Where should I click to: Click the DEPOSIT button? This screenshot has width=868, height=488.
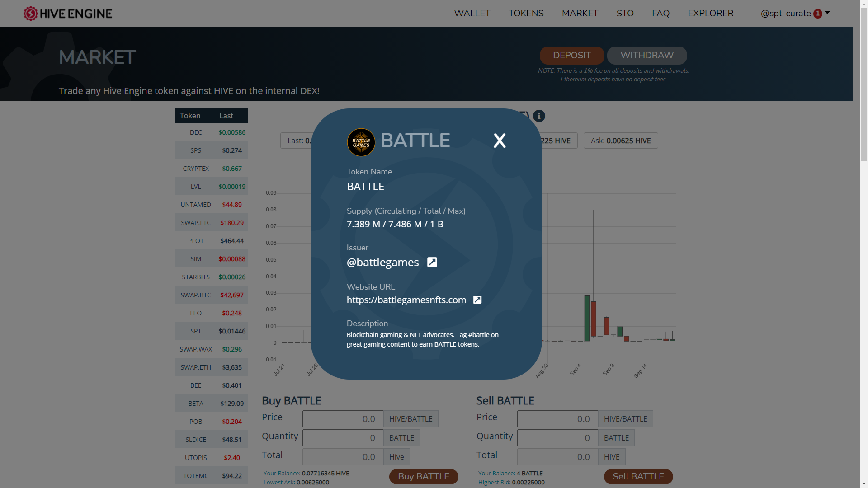[x=572, y=56]
